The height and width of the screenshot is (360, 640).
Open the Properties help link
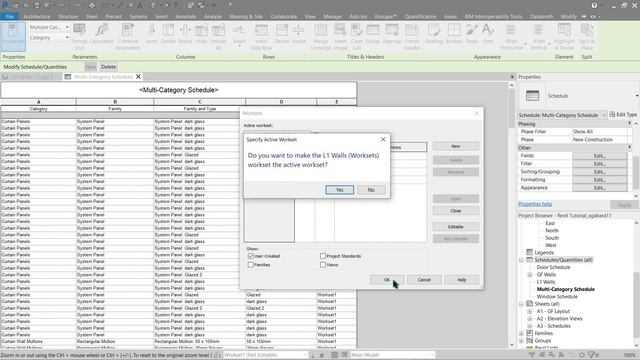[535, 204]
